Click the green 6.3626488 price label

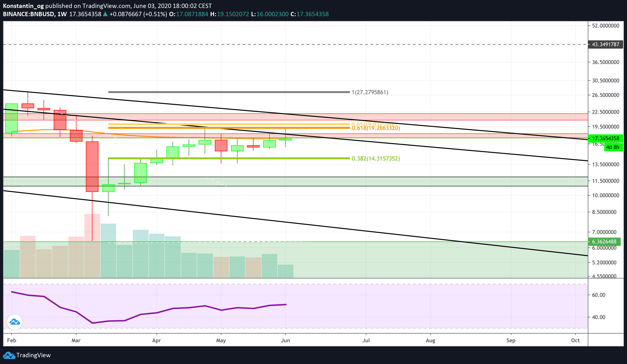[x=604, y=241]
